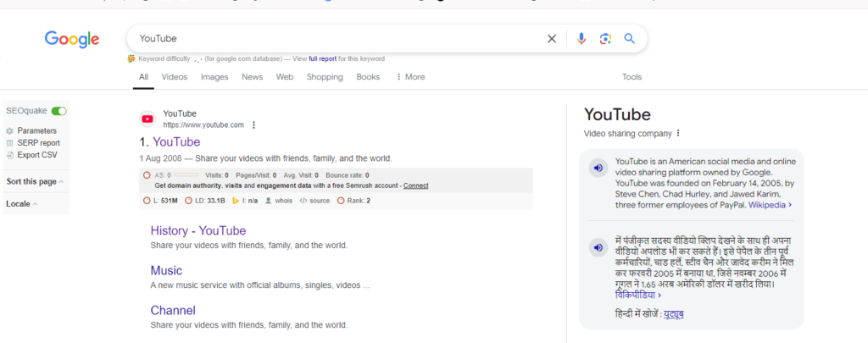Open the Wikipedia link in knowledge panel
Image resolution: width=868 pixels, height=343 pixels.
click(x=770, y=205)
